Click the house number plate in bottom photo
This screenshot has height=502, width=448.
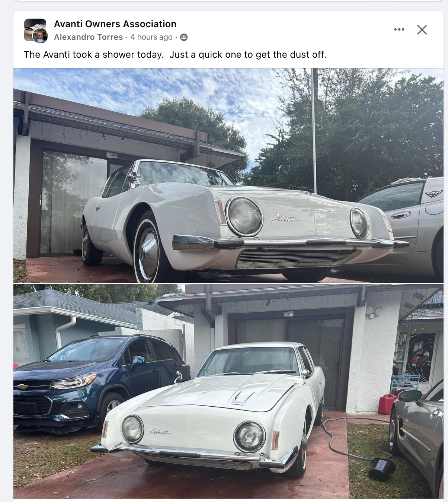tap(289, 314)
